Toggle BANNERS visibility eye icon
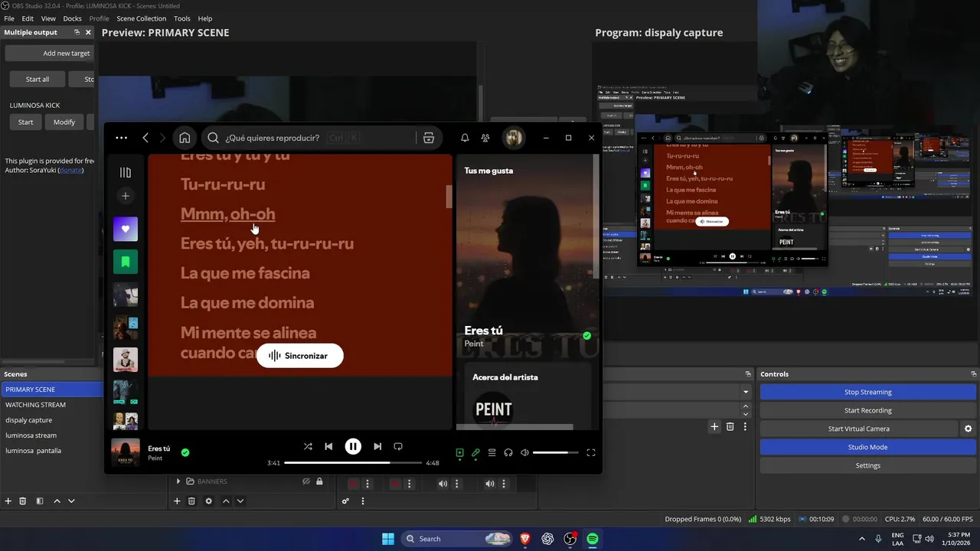Viewport: 980px width, 551px height. (x=306, y=481)
